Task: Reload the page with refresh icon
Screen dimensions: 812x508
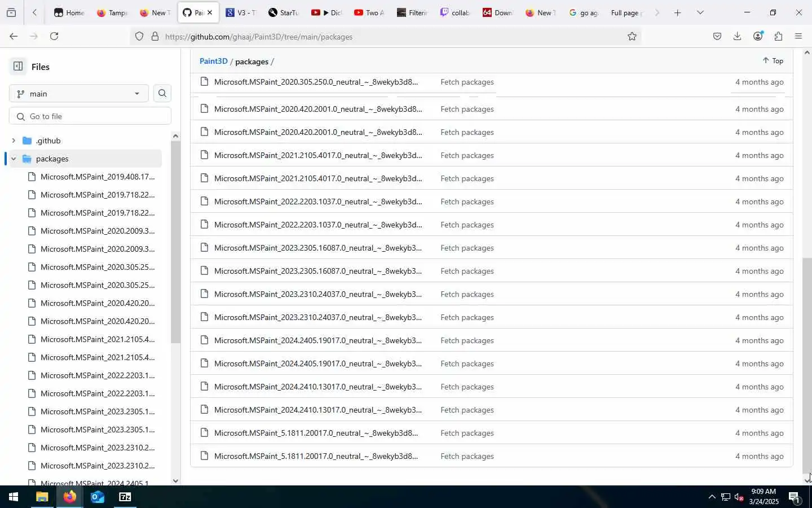Action: pyautogui.click(x=54, y=36)
